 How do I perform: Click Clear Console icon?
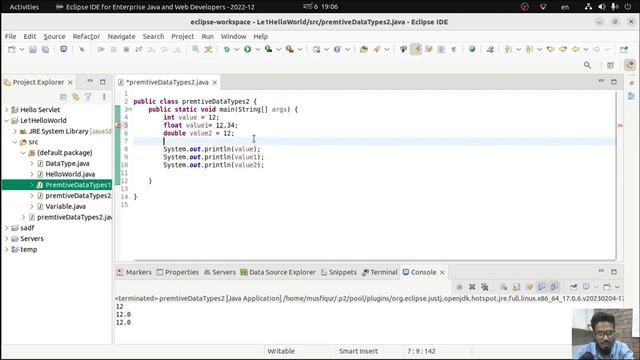pos(504,287)
